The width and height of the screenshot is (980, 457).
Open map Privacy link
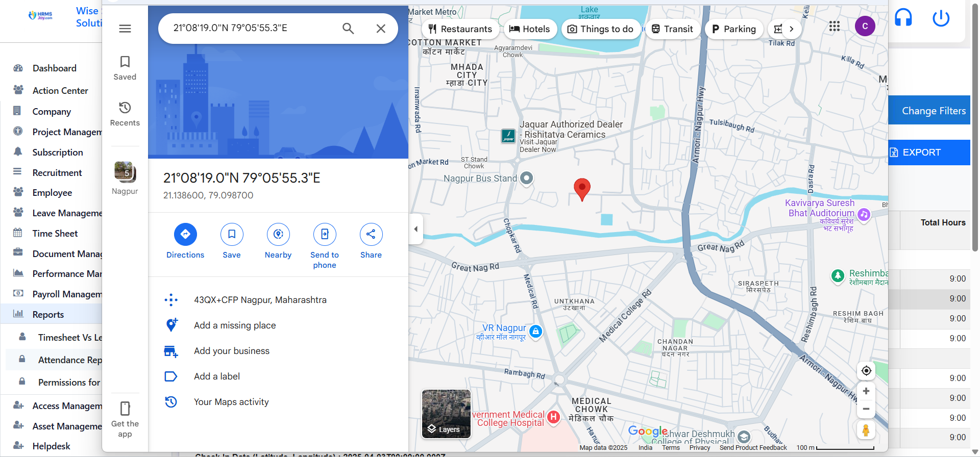pos(700,448)
